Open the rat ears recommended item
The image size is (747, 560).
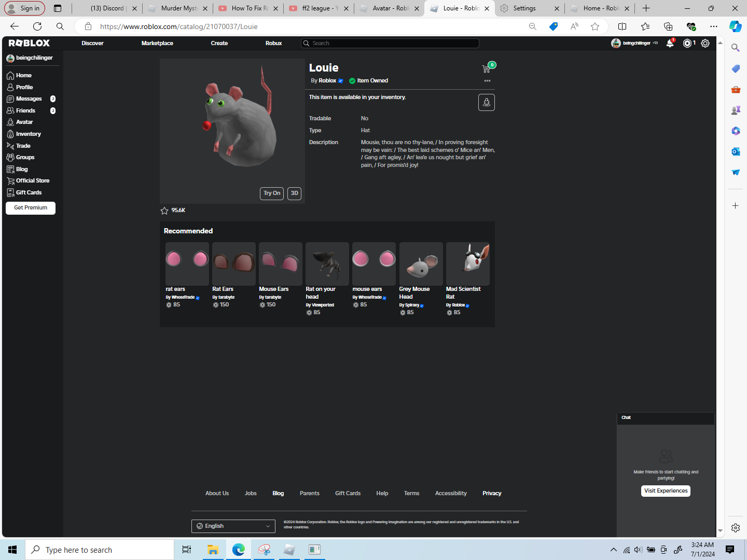pos(187,264)
